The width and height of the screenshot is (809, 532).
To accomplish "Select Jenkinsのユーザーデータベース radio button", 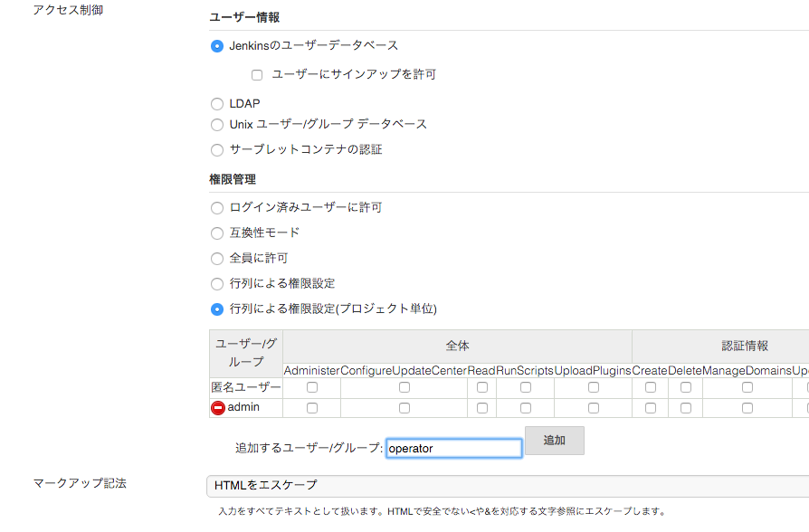I will pos(217,46).
